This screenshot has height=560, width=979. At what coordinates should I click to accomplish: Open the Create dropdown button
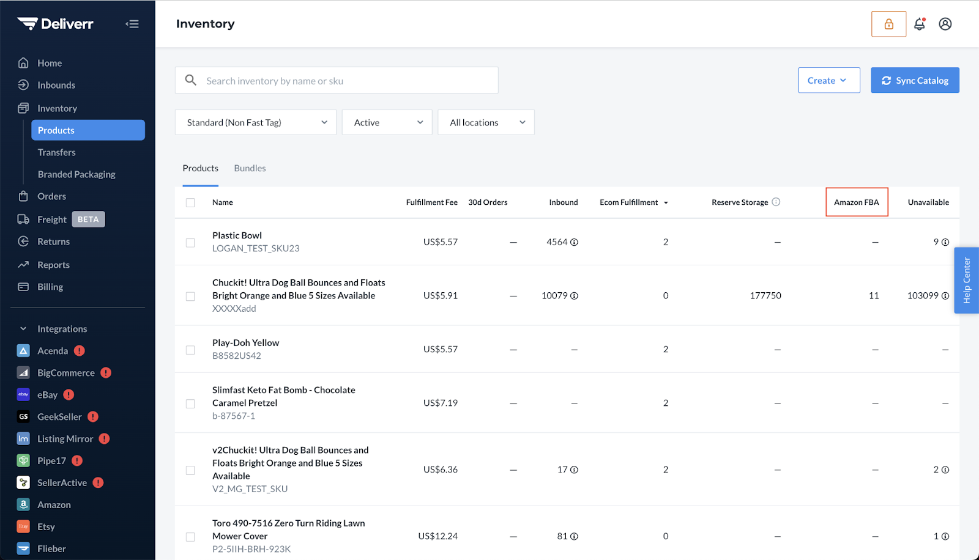(x=828, y=80)
